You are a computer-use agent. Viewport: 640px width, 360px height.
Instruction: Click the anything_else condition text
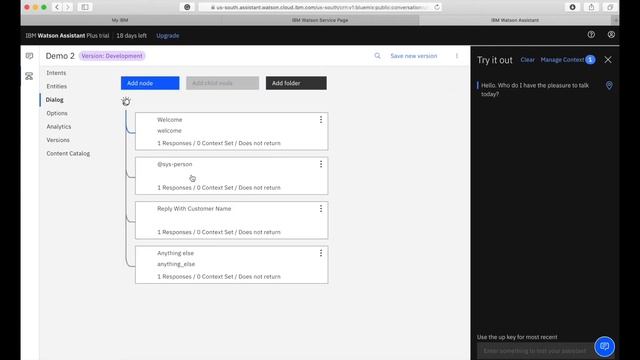tap(176, 264)
